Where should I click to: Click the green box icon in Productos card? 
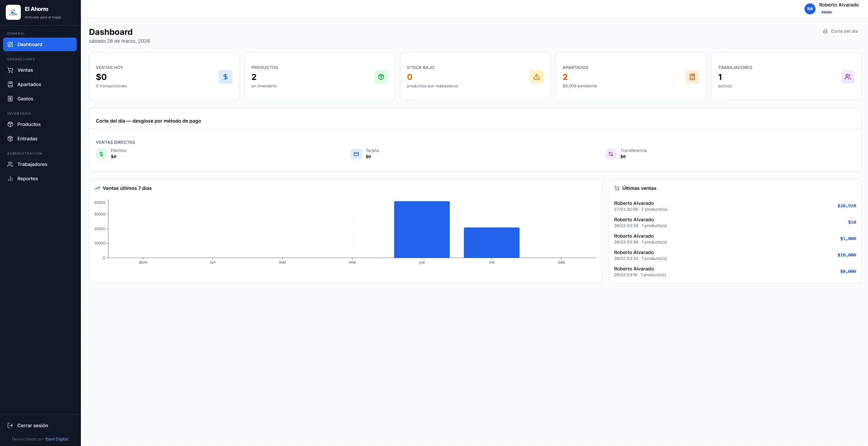pyautogui.click(x=381, y=77)
